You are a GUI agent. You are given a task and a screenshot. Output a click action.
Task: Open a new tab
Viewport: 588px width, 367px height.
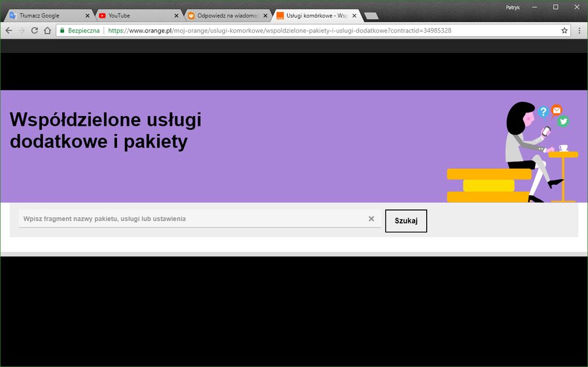(371, 16)
